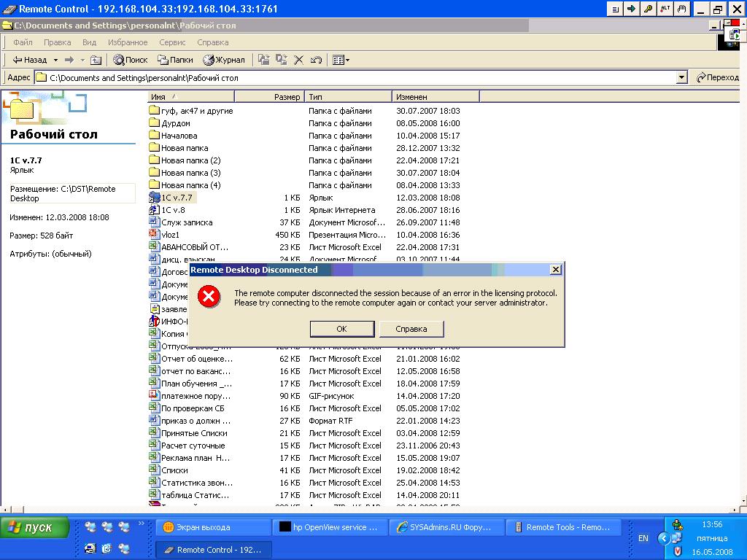Go up one folder level icon
Viewport: 747px width, 560px height.
(96, 60)
